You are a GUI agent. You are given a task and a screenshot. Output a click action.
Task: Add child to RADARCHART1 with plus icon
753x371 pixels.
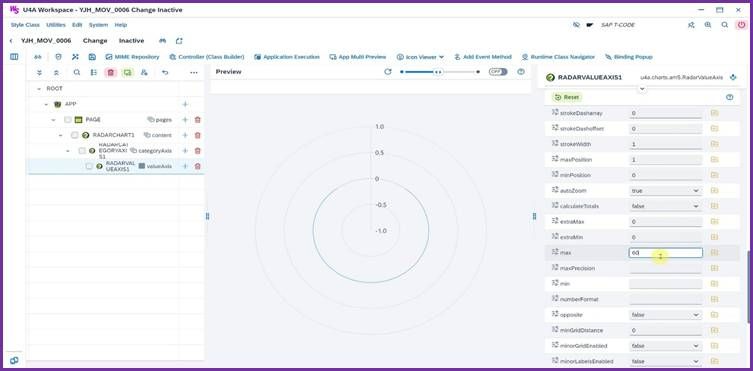(185, 135)
